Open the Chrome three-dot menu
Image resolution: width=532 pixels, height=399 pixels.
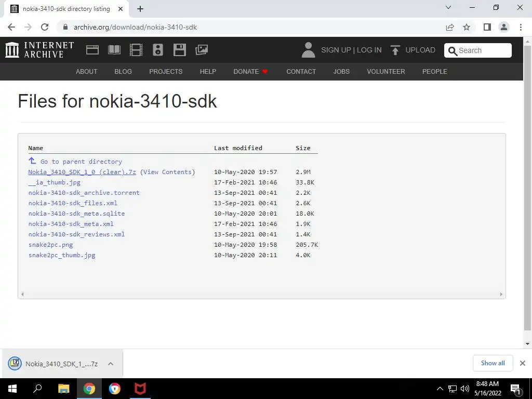point(521,27)
